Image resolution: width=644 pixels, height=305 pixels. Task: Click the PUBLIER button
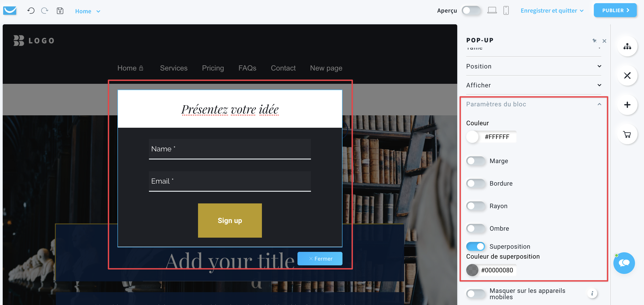[x=615, y=11]
